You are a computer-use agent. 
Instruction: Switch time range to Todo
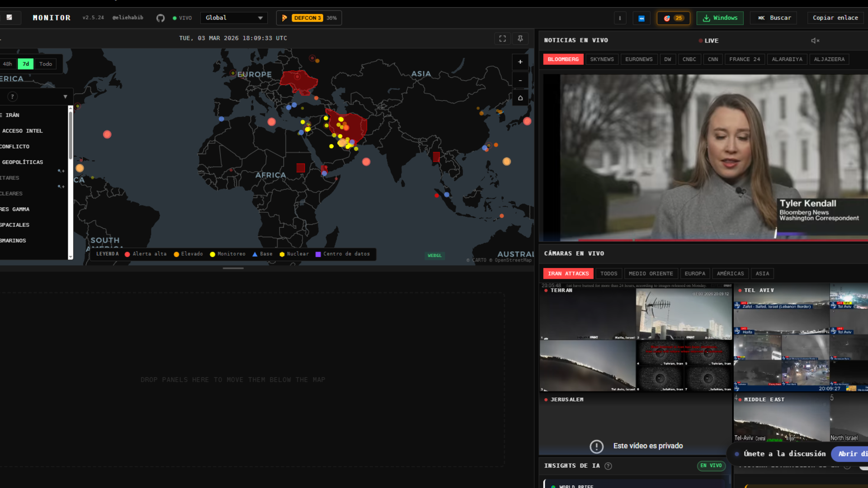45,64
